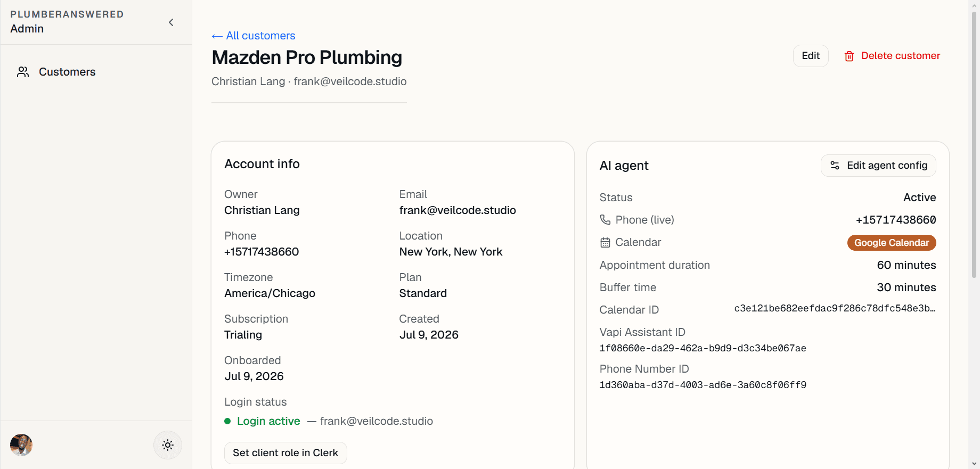Click the sliders icon in Edit agent config
Image resolution: width=980 pixels, height=469 pixels.
pyautogui.click(x=835, y=166)
